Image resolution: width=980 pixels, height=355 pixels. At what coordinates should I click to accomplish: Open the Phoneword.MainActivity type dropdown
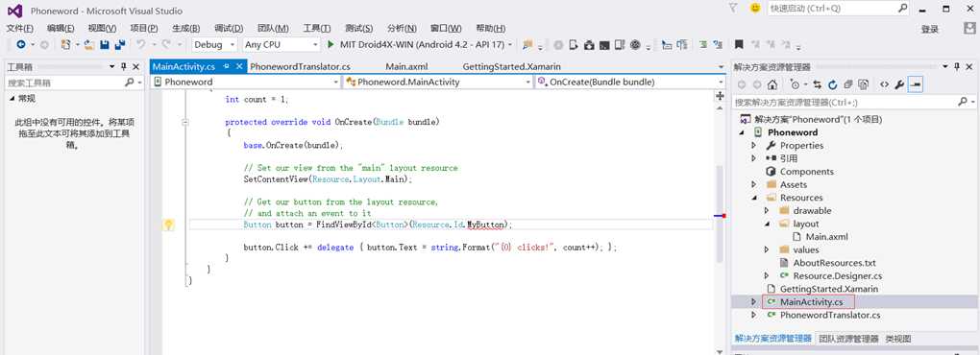coord(528,82)
